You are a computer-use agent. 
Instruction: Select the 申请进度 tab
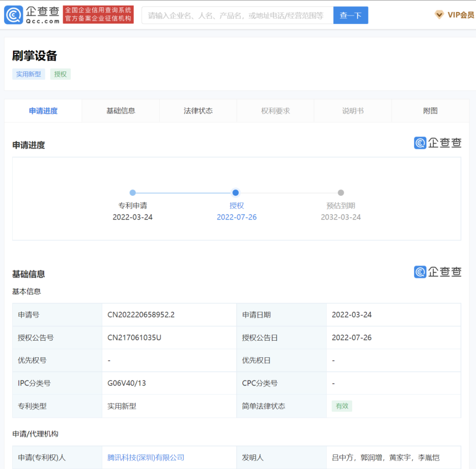click(x=43, y=111)
